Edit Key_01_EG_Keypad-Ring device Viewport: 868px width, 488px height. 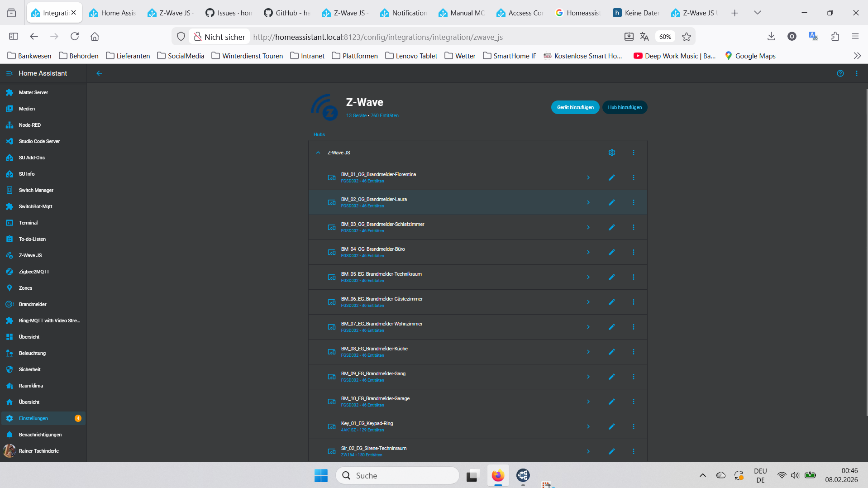[612, 426]
